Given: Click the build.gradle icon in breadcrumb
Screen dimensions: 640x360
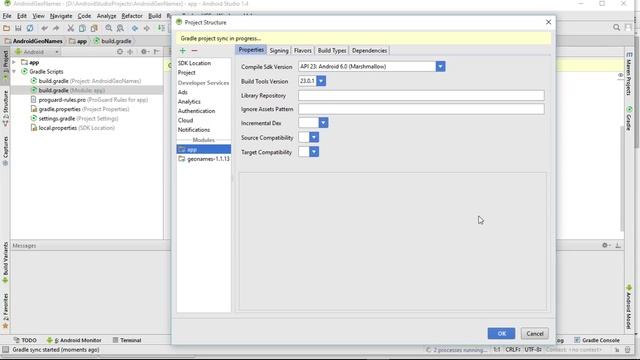Looking at the screenshot, I should [x=97, y=41].
